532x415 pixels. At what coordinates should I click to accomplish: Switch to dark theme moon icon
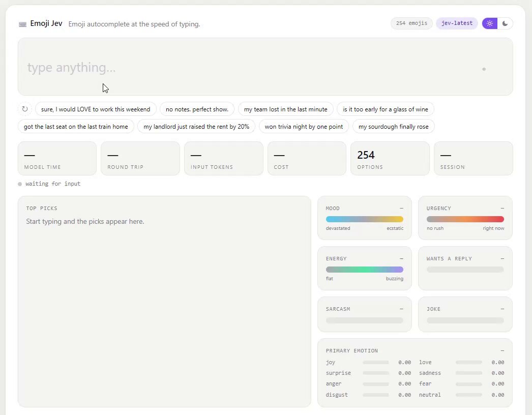click(505, 23)
